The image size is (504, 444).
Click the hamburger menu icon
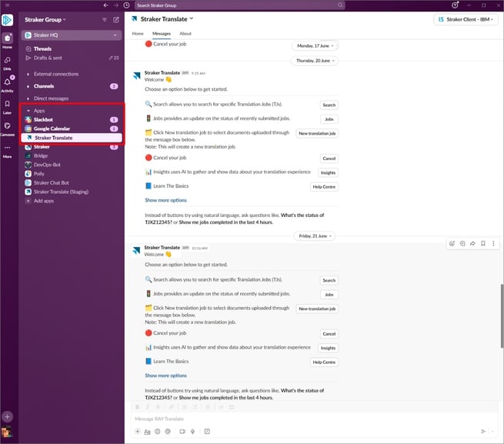(7, 5)
